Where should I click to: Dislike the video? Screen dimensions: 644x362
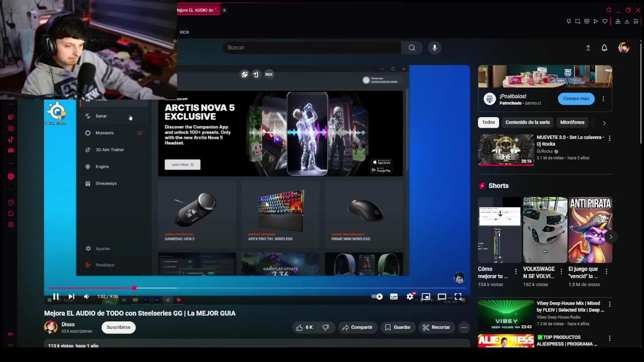tap(326, 327)
